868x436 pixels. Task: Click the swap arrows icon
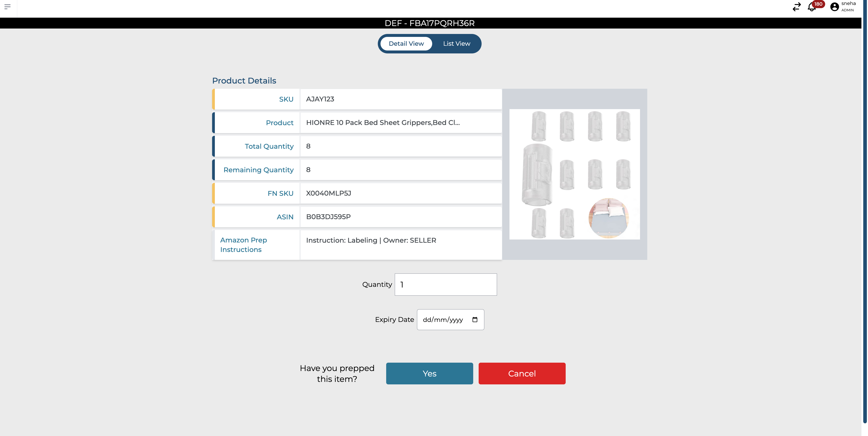tap(797, 7)
